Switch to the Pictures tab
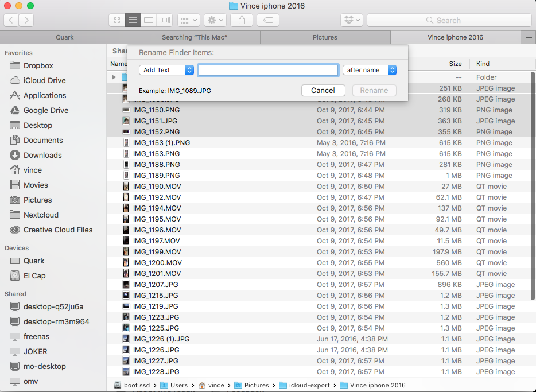The height and width of the screenshot is (392, 536). point(325,37)
